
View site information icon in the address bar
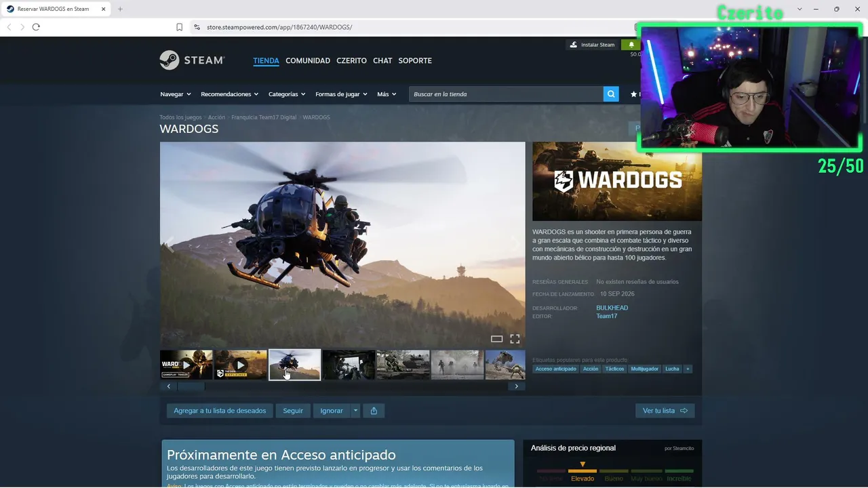tap(197, 27)
